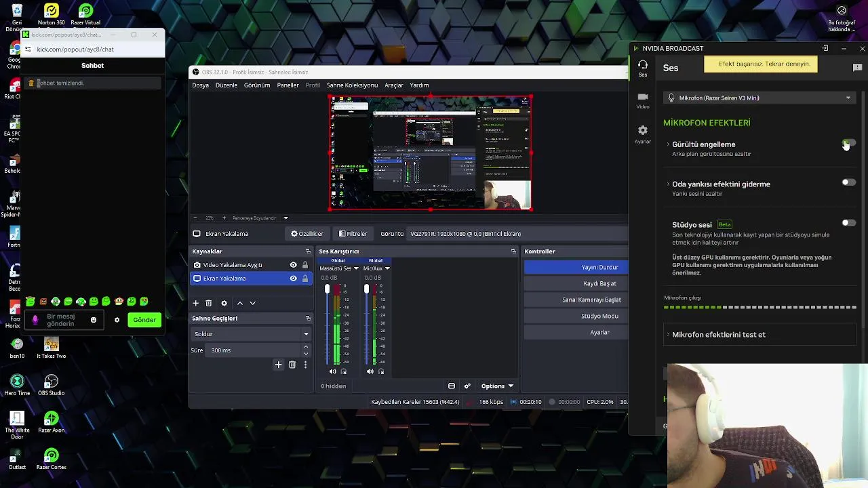Send chat message with Gönder button
This screenshot has width=868, height=488.
point(144,320)
